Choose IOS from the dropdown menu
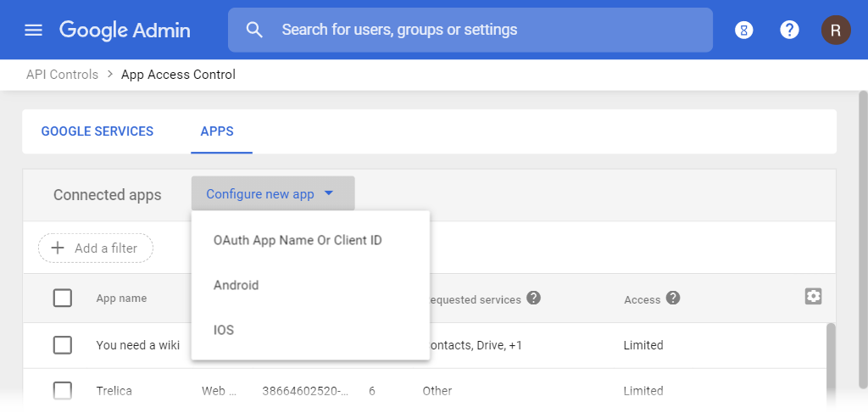This screenshot has width=868, height=413. 224,330
